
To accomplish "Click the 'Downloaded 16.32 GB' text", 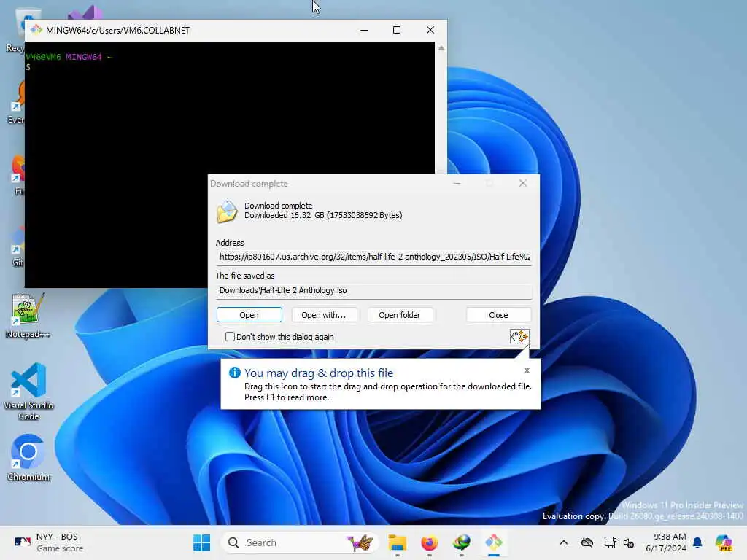I will [323, 215].
